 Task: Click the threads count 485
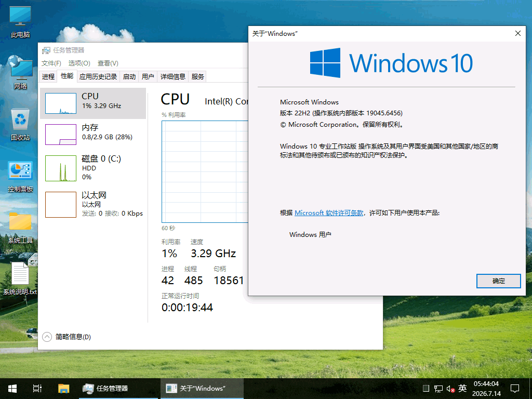click(x=193, y=281)
